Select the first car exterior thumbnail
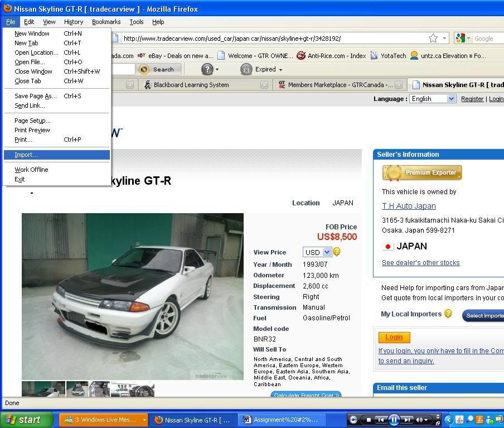Image resolution: width=504 pixels, height=428 pixels. [x=43, y=389]
